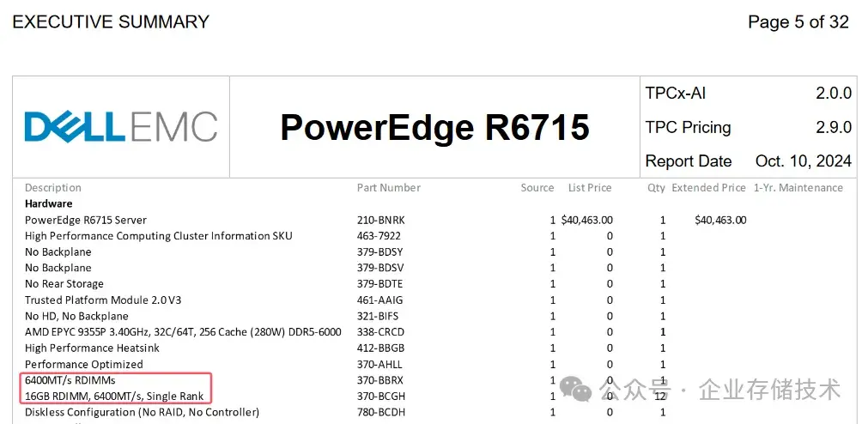Click part number 210-BNRK
Image resolution: width=868 pixels, height=424 pixels.
[381, 220]
